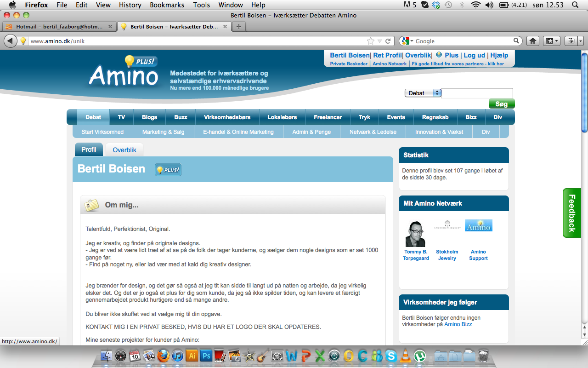Open Photoshop from the Dock
The height and width of the screenshot is (368, 588).
coord(206,356)
